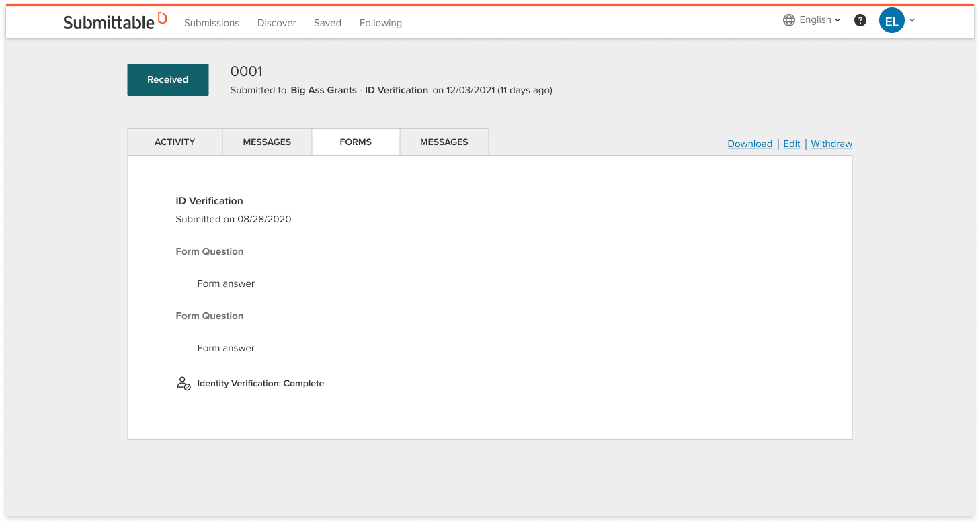The image size is (980, 524).
Task: Open the Messages tab after Forms
Action: pos(444,142)
